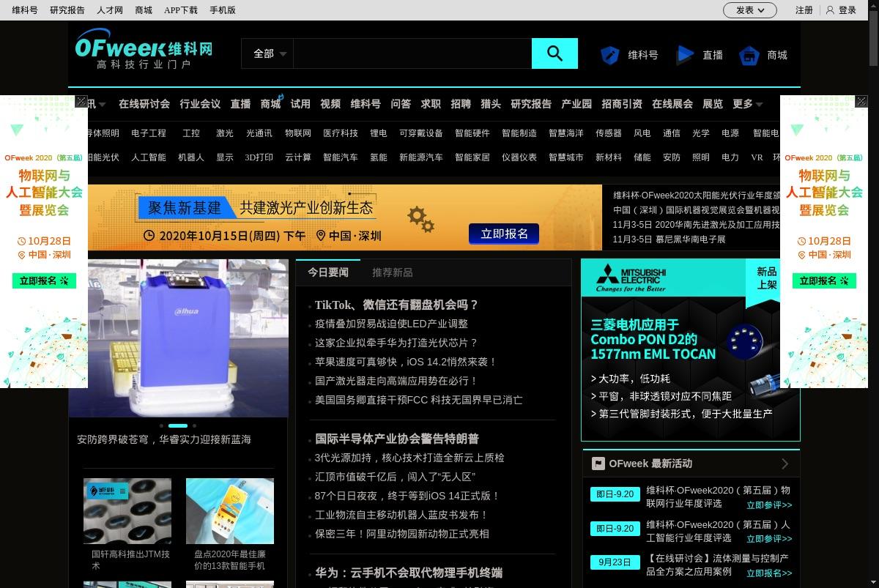Viewport: 879px width, 588px height.
Task: Select the active middle carousel indicator
Action: pyautogui.click(x=178, y=425)
